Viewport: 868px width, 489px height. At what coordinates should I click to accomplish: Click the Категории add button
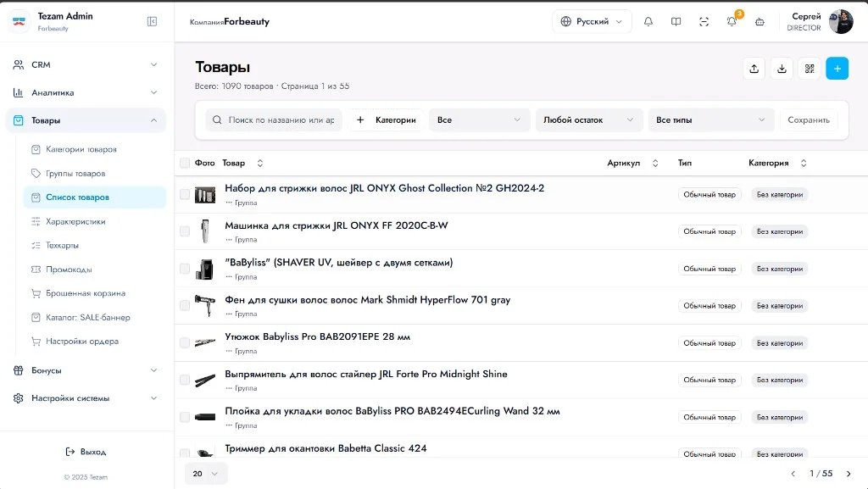click(386, 120)
